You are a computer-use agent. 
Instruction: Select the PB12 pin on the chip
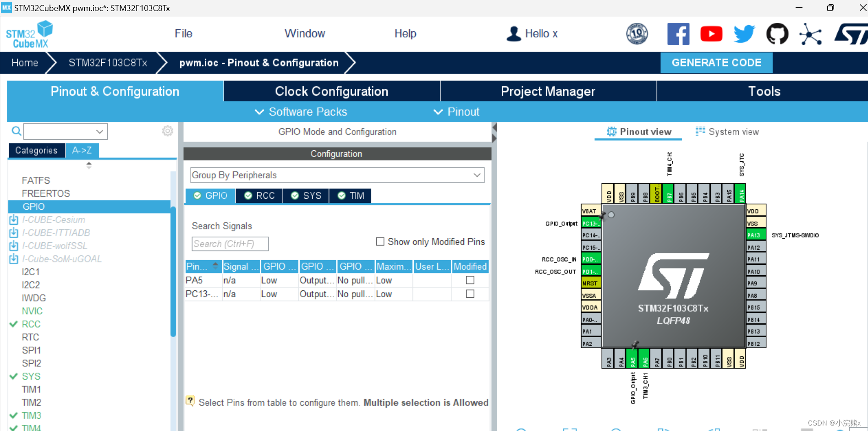tap(756, 344)
